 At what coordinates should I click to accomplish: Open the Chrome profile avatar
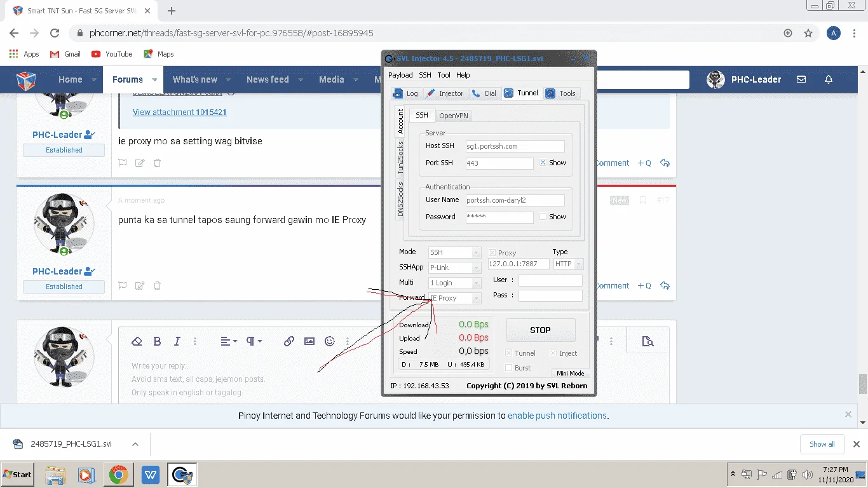point(834,33)
